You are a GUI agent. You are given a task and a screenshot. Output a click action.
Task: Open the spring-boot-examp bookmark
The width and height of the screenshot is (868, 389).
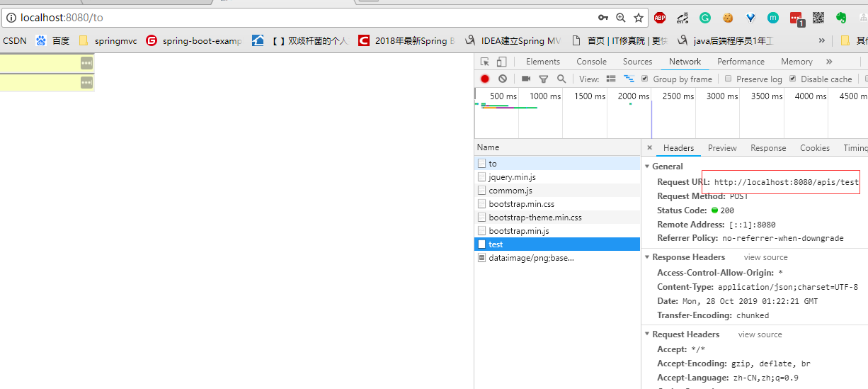point(194,40)
